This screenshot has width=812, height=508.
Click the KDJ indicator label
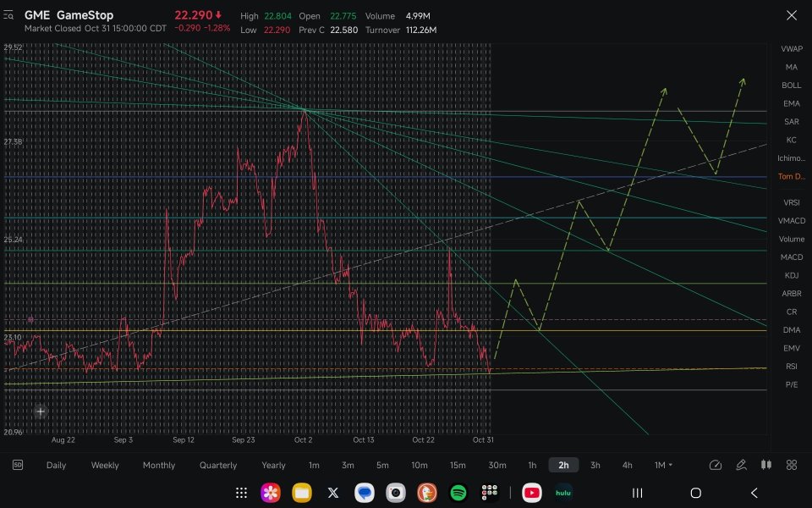coord(791,275)
